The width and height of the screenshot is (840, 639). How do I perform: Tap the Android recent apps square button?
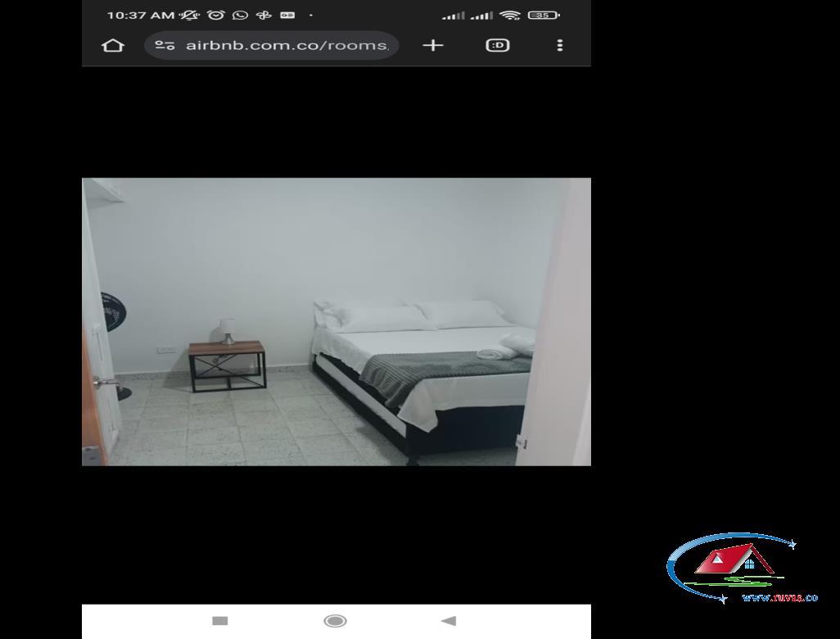click(220, 621)
